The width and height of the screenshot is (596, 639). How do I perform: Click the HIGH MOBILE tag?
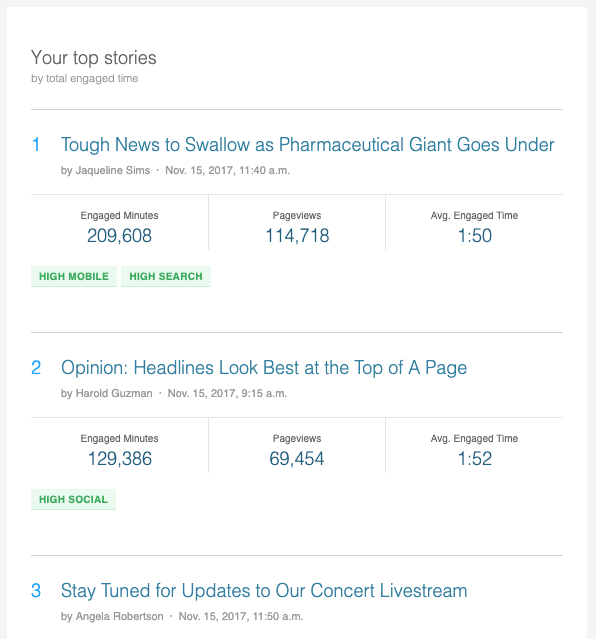point(74,276)
